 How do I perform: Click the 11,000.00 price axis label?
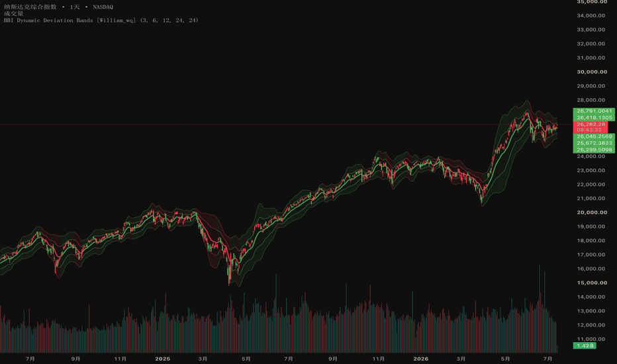click(x=591, y=340)
